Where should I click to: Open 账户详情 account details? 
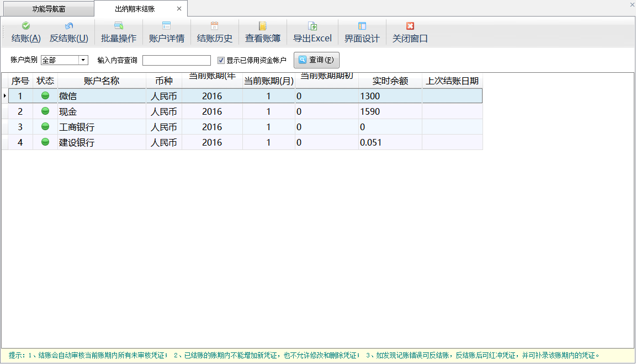tap(166, 26)
